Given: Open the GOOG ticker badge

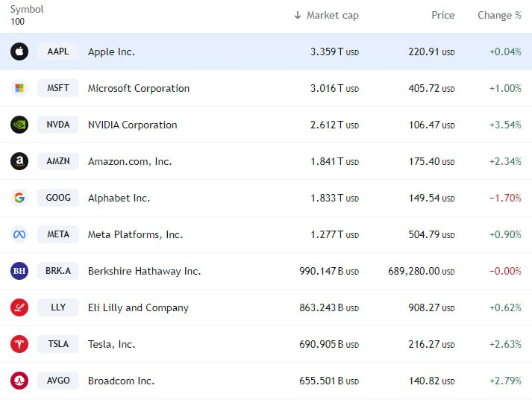Looking at the screenshot, I should click(x=58, y=198).
